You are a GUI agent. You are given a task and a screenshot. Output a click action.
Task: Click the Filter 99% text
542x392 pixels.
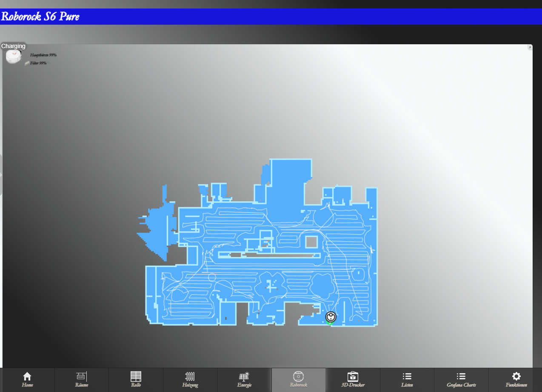point(38,63)
